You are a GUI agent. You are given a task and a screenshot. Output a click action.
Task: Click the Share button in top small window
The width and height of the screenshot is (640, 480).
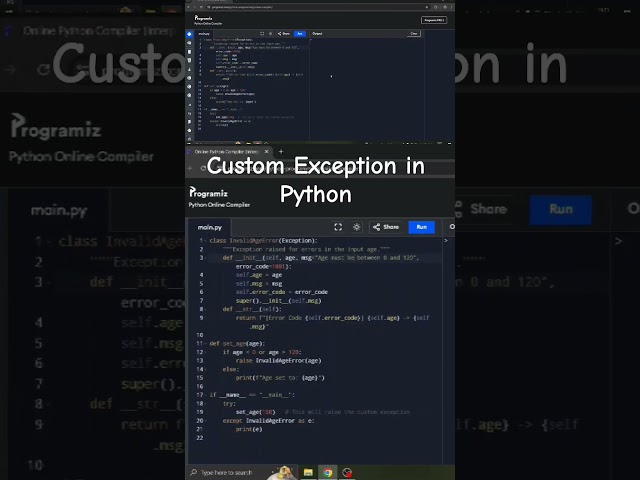point(284,33)
